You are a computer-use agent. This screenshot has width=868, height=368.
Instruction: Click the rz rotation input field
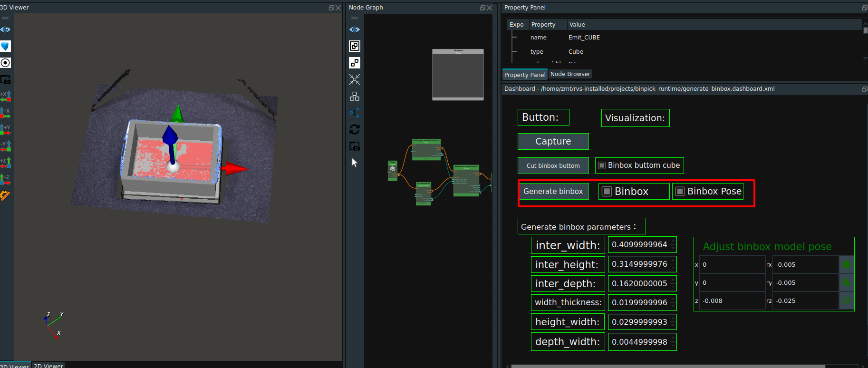[805, 300]
